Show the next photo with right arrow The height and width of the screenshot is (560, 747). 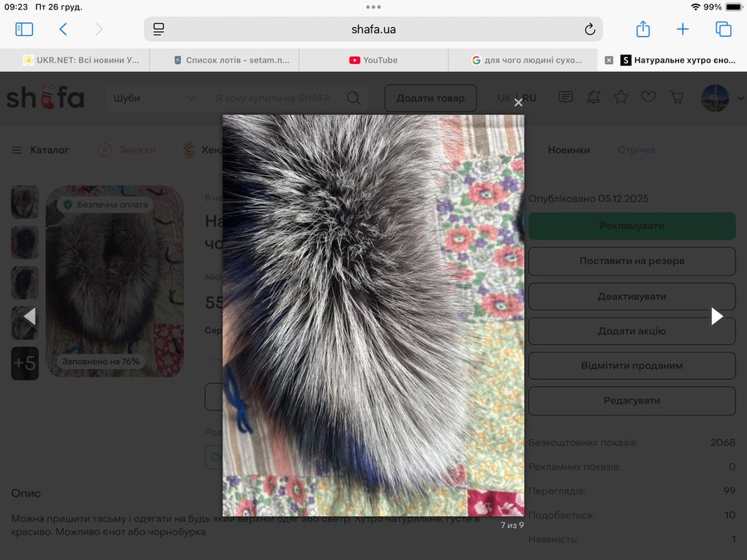[x=717, y=316]
